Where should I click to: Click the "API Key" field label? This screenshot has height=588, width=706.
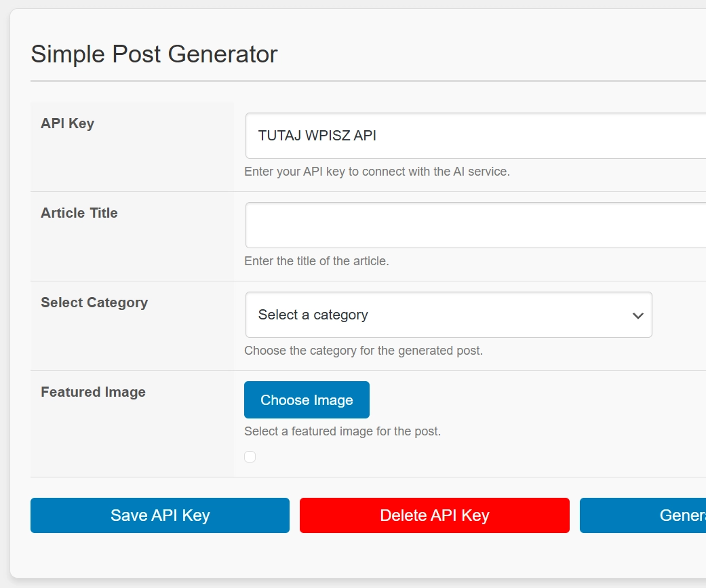pos(67,123)
